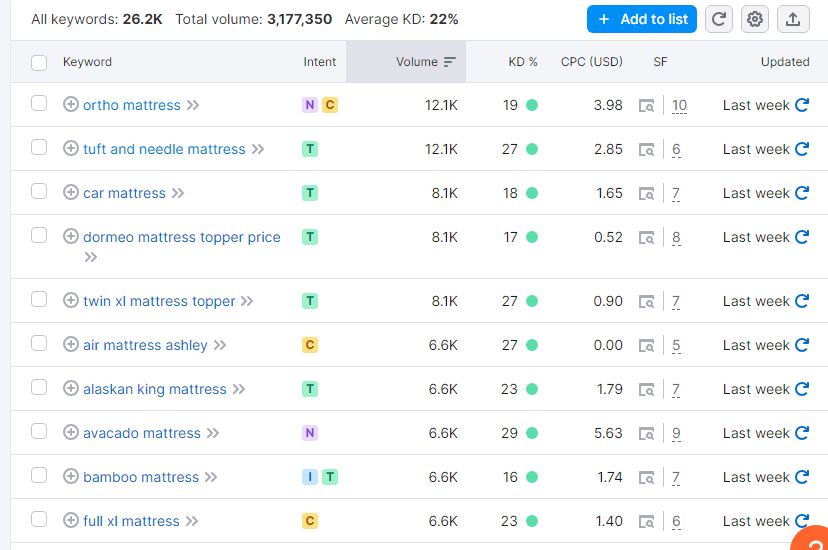Add 'full xl mattress' using plus icon
828x550 pixels.
pyautogui.click(x=71, y=520)
